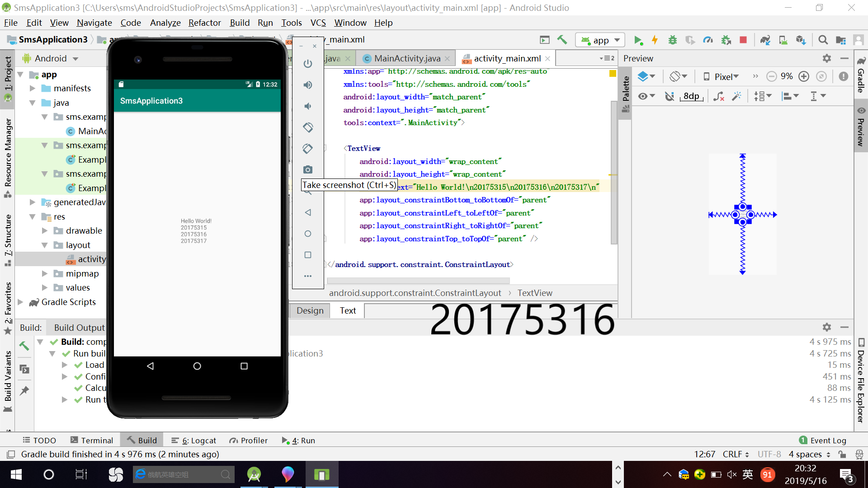
Task: Tap the phone's on-screen Home button
Action: coord(197,366)
